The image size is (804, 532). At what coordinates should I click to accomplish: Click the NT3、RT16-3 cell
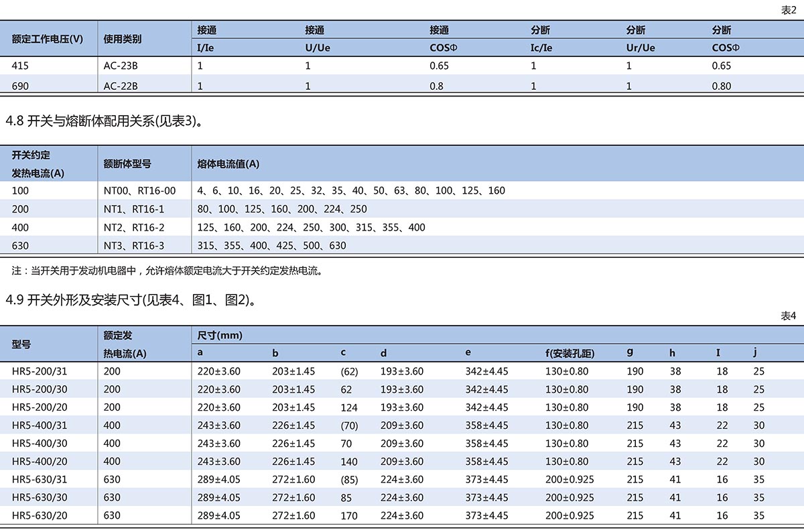[134, 245]
